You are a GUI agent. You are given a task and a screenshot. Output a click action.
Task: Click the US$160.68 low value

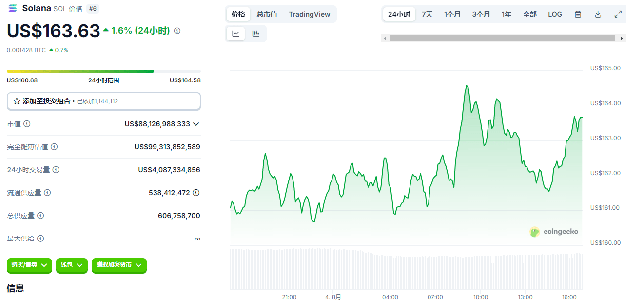22,80
